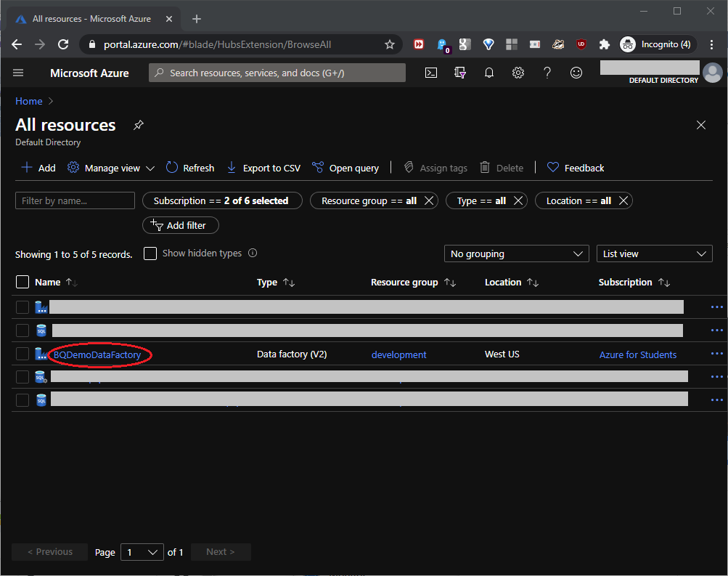Screen dimensions: 728x576
Task: Open the Resource group filter pill
Action: [369, 200]
